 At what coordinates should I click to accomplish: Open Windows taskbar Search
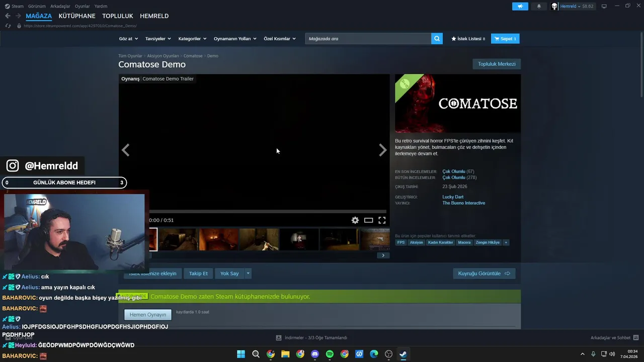point(256,354)
